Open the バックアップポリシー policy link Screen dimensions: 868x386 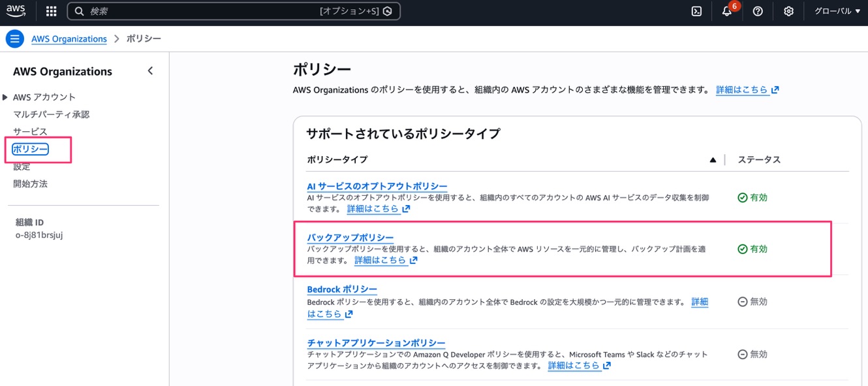click(350, 237)
